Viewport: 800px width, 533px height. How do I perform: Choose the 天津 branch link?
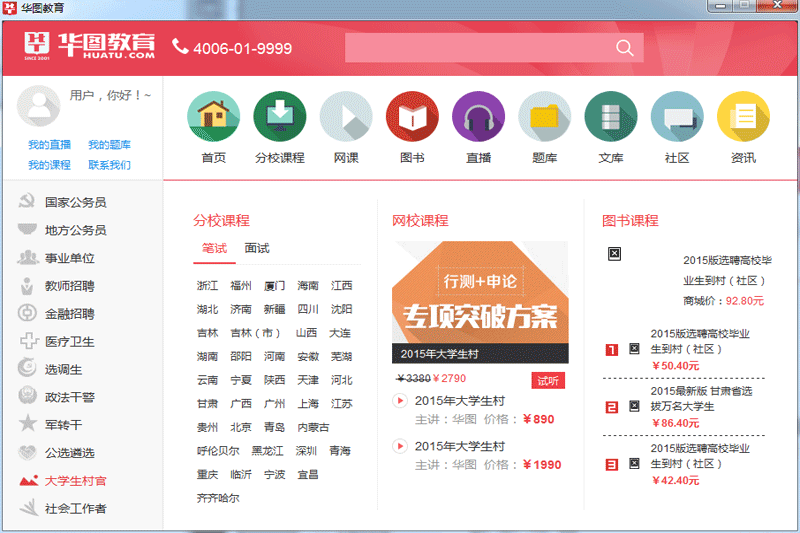tap(308, 380)
